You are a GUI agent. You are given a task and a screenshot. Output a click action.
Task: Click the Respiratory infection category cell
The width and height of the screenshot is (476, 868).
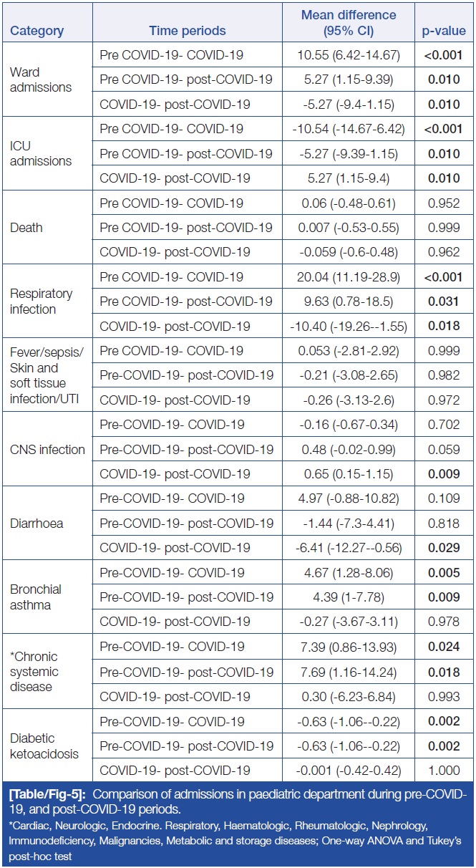point(42,302)
